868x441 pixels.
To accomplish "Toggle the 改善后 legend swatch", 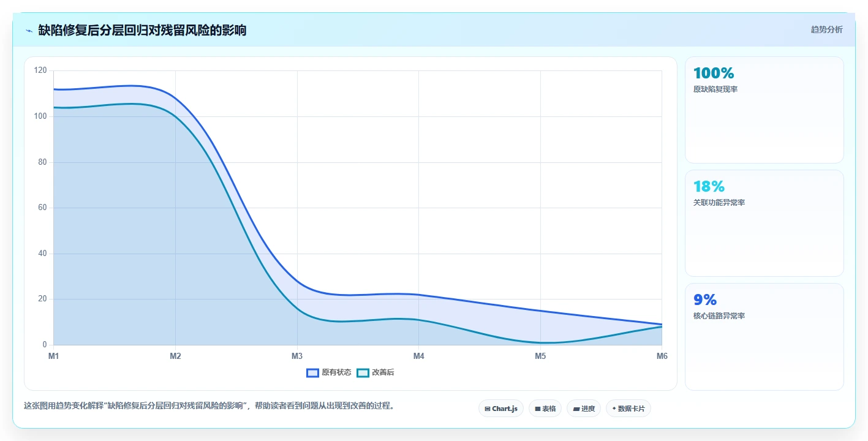I will [363, 372].
